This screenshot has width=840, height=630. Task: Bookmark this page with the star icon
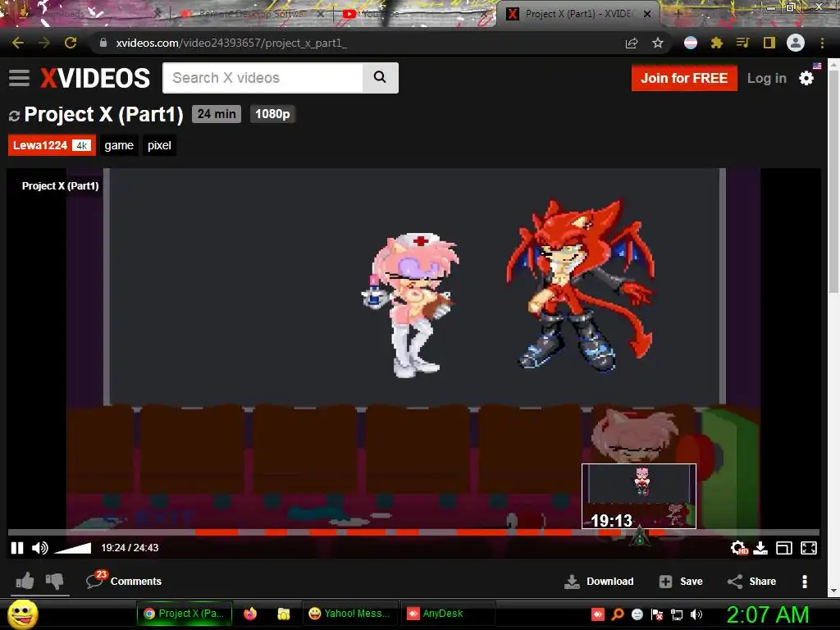tap(658, 43)
